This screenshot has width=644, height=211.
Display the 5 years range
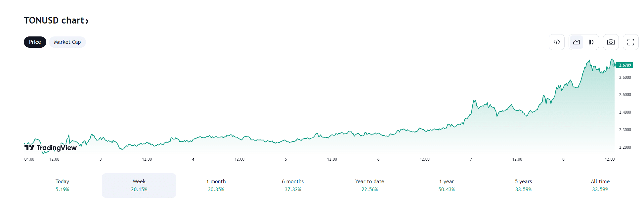(x=523, y=185)
